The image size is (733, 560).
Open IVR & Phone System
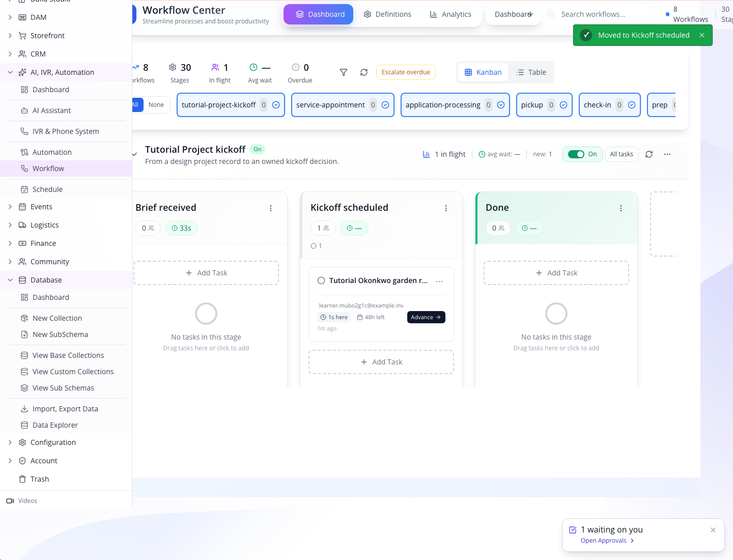[66, 131]
